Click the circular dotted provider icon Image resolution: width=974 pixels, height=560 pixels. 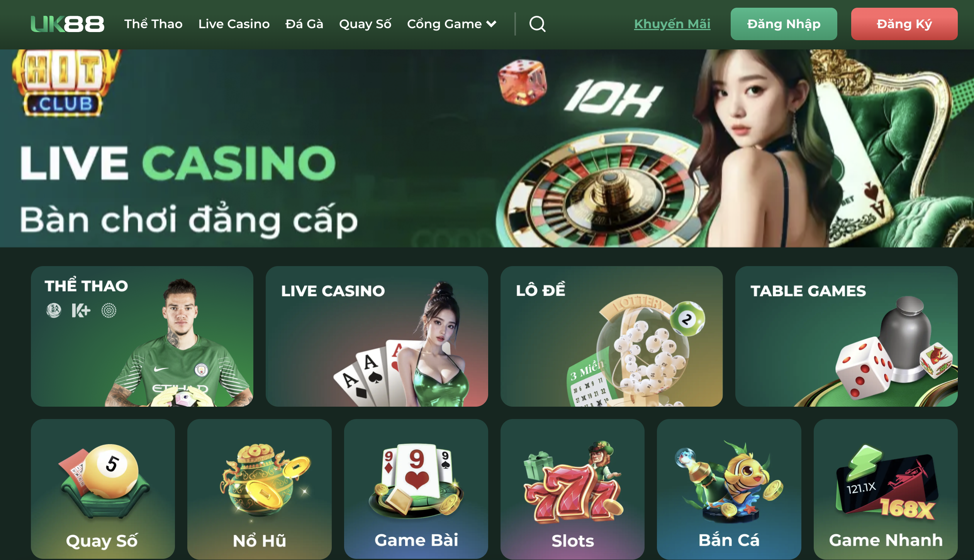pyautogui.click(x=109, y=310)
